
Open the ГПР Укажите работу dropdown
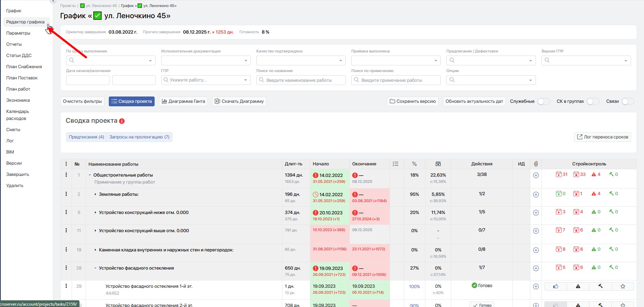[x=206, y=80]
